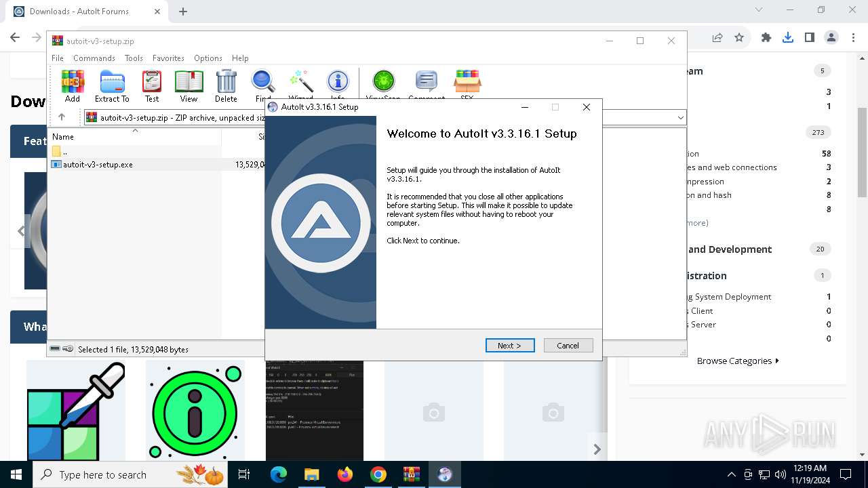This screenshot has width=868, height=488.
Task: Show hidden system tray icons
Action: 731,474
